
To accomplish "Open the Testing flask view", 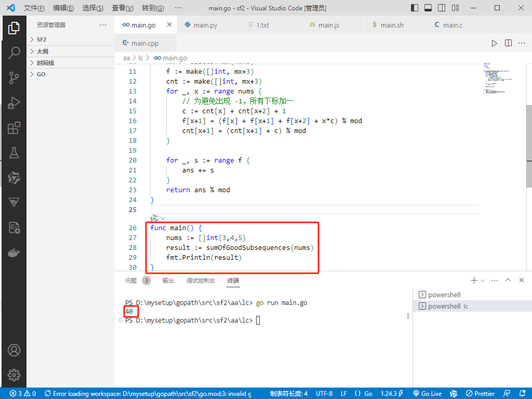I will pos(14,153).
